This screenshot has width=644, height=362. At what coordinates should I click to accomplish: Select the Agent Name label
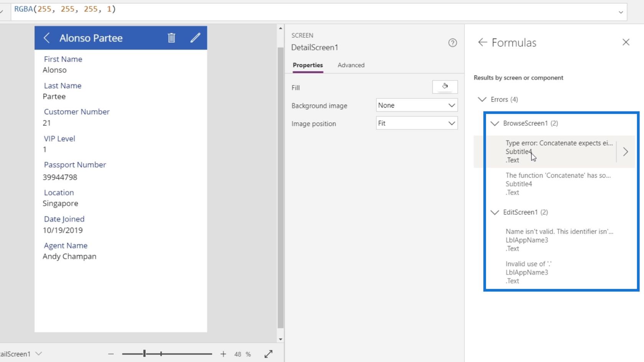66,246
